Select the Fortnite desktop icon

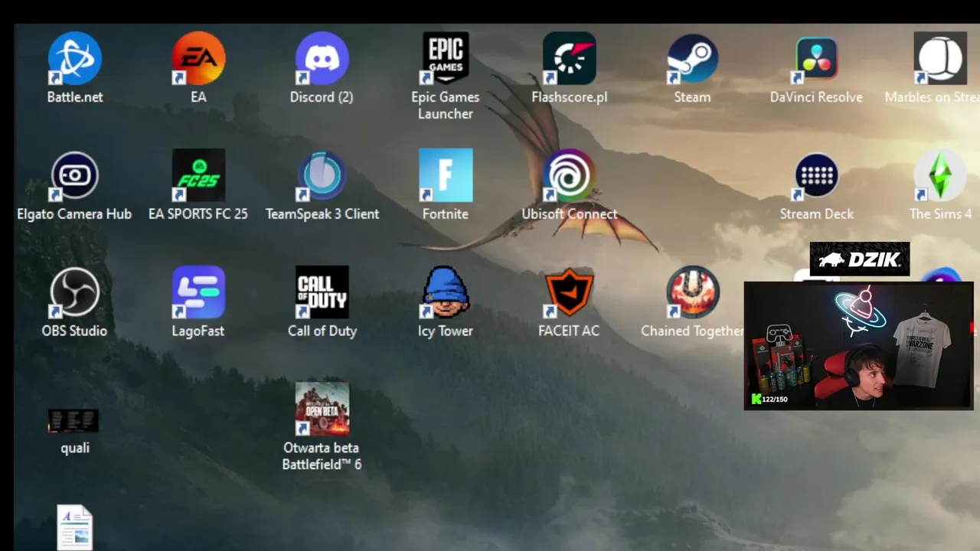coord(446,176)
